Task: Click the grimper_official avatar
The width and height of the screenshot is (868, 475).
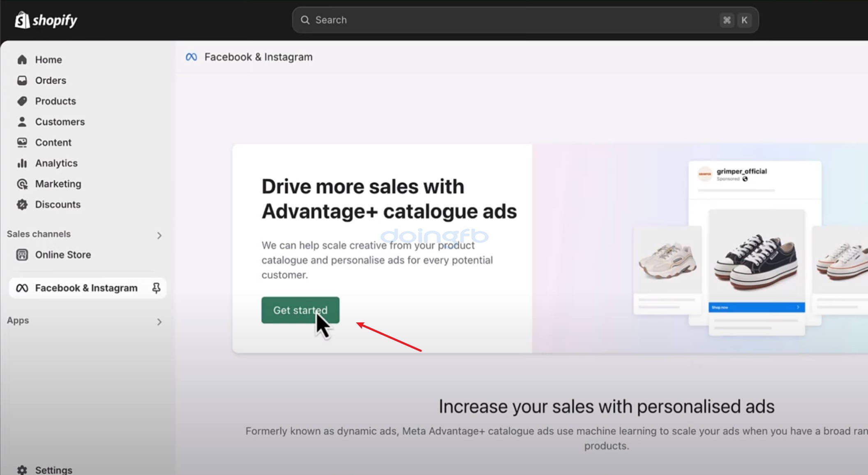Action: pyautogui.click(x=705, y=174)
